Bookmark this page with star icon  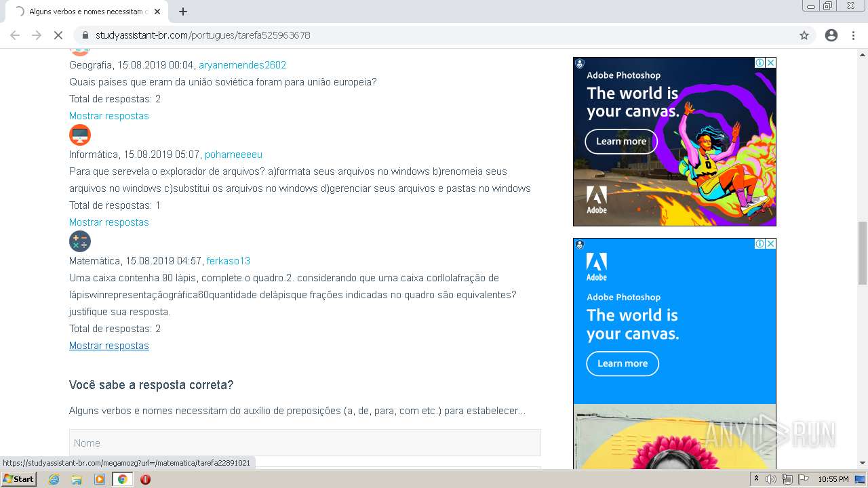804,35
